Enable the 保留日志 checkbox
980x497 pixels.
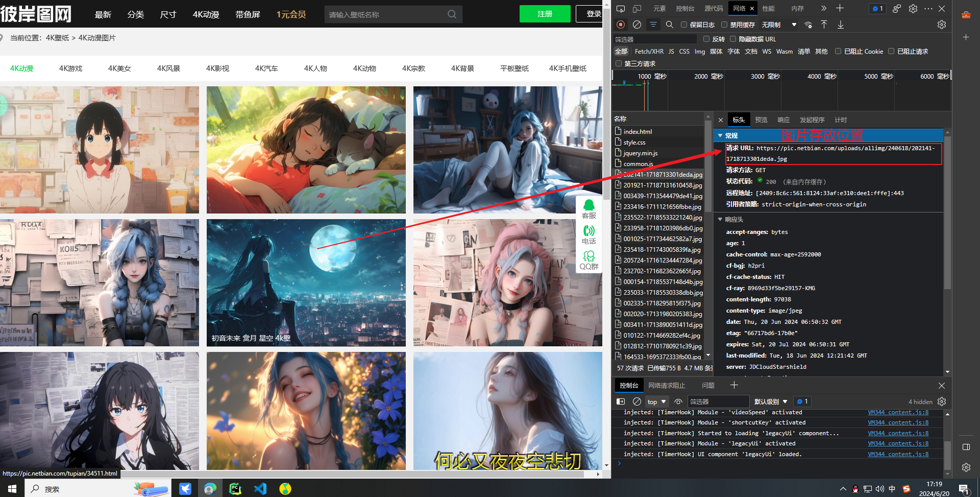(684, 25)
